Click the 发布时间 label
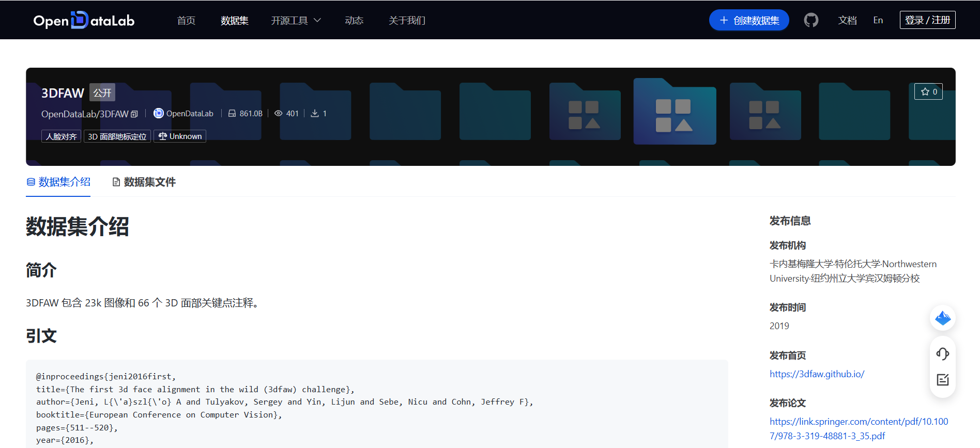 coord(788,307)
